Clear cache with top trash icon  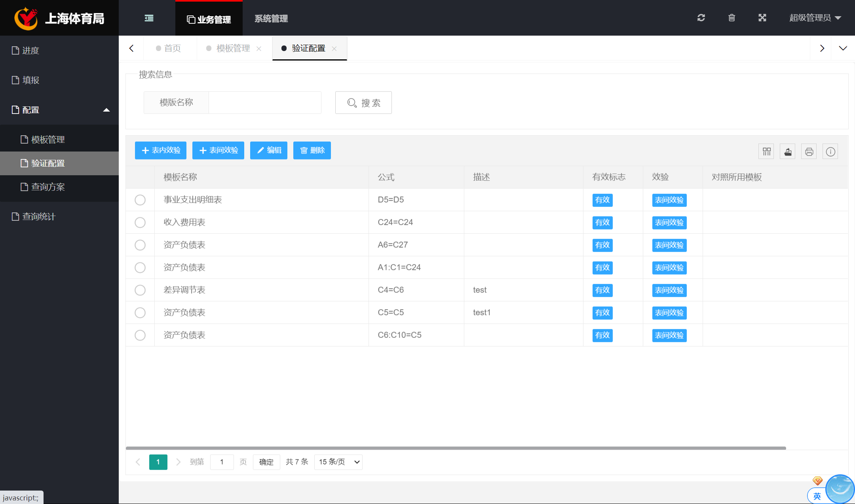(731, 18)
